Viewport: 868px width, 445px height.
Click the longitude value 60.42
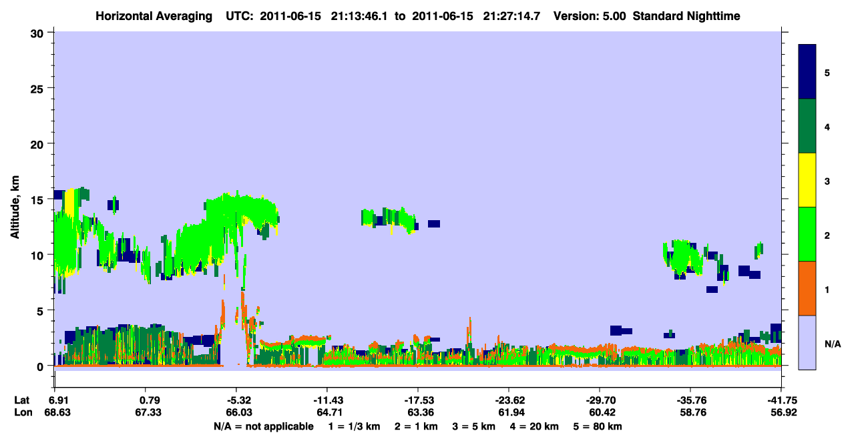(602, 412)
